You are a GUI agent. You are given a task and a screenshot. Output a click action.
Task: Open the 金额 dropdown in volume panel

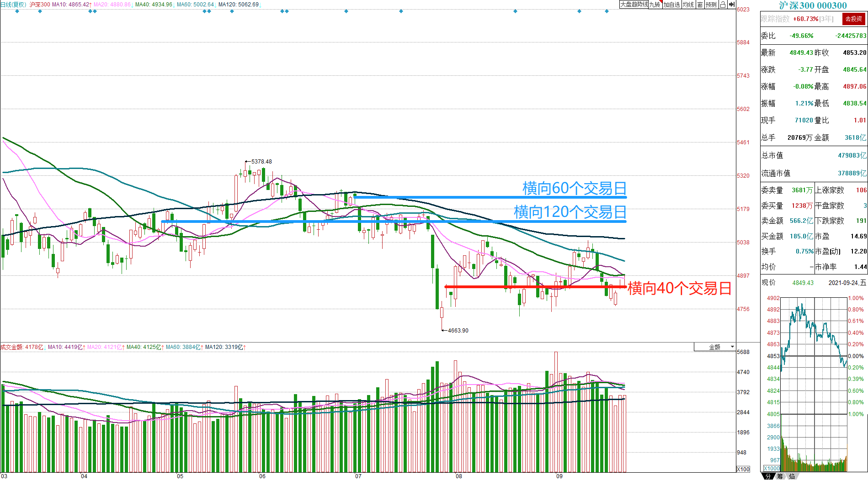714,347
